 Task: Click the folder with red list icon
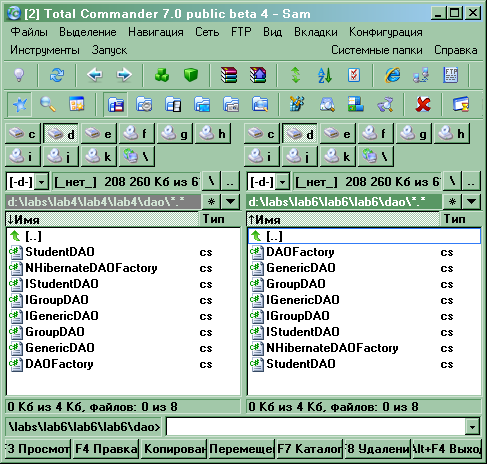click(115, 105)
